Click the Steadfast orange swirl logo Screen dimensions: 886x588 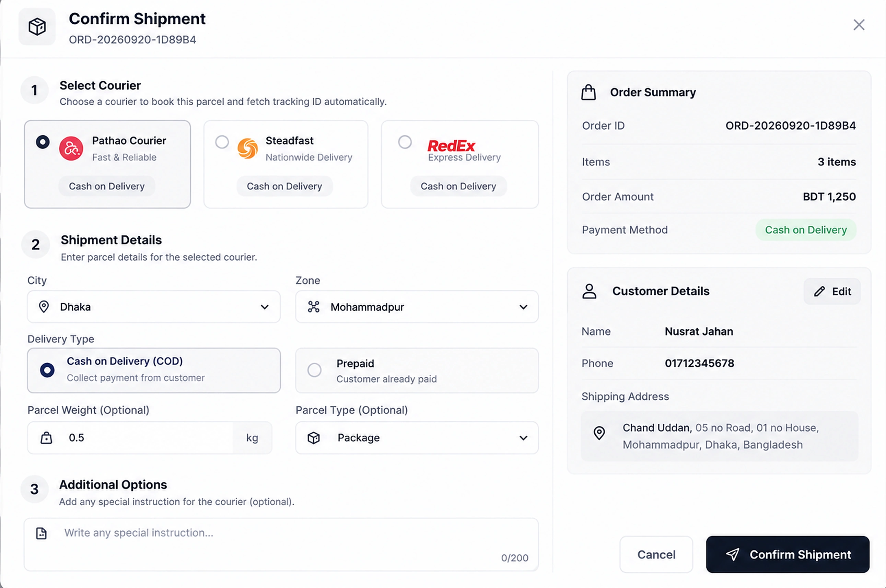[x=247, y=149]
